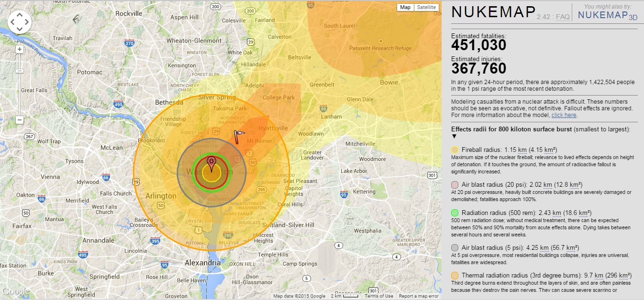Click the Interstate 270 shield
Image resolution: width=644 pixels, height=300 pixels.
click(130, 43)
